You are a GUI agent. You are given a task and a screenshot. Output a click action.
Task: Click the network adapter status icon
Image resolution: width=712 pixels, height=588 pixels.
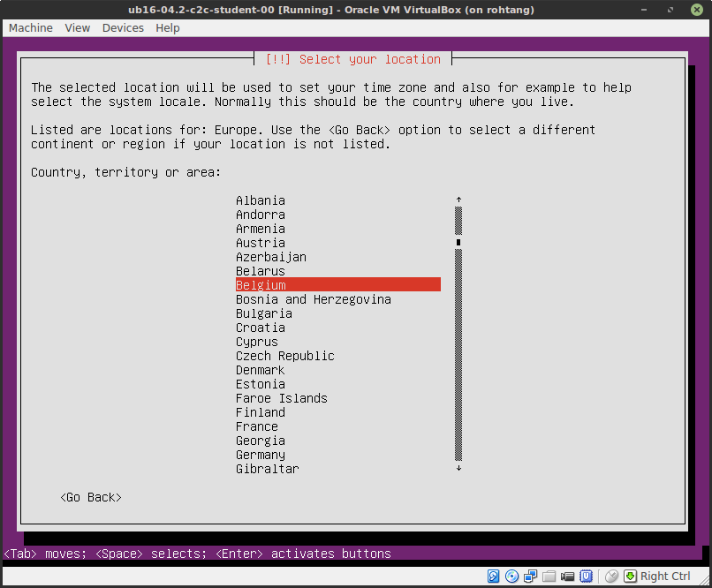point(530,576)
